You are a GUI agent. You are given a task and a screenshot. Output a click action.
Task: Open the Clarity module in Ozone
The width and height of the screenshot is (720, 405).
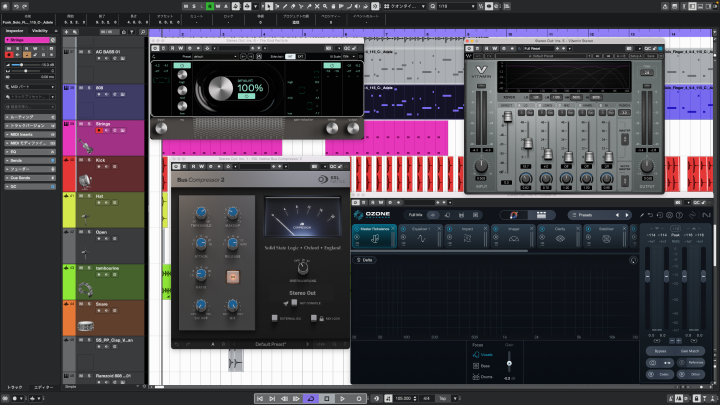(560, 236)
